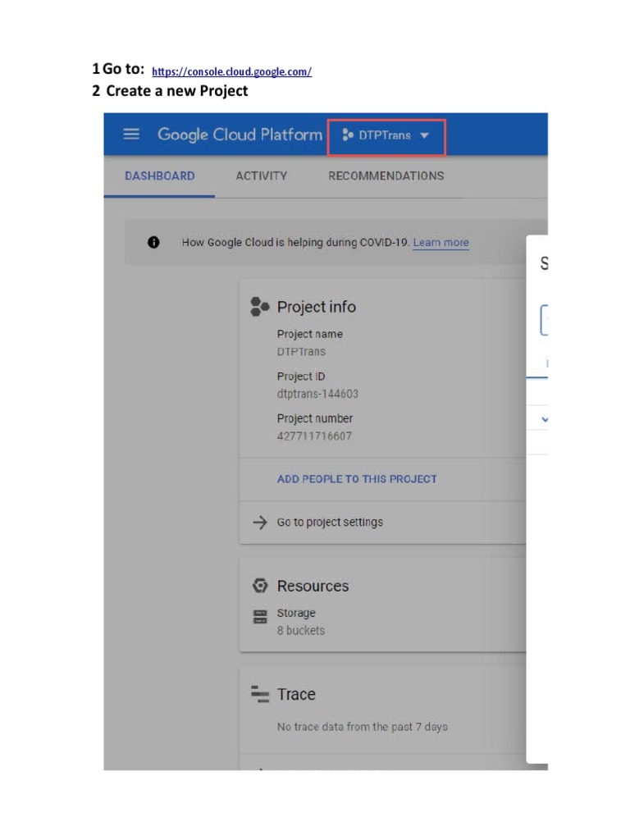Click the Project info hexagon icon

[260, 307]
